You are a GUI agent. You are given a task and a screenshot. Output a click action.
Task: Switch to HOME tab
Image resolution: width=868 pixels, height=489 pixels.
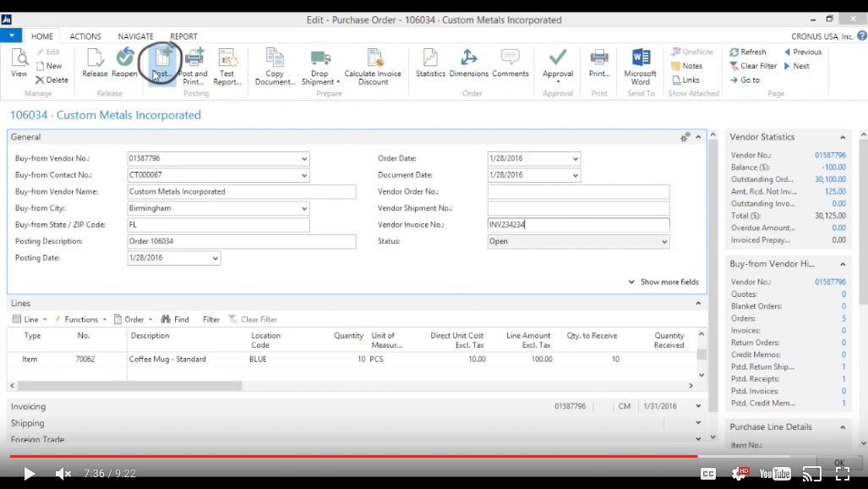tap(42, 36)
